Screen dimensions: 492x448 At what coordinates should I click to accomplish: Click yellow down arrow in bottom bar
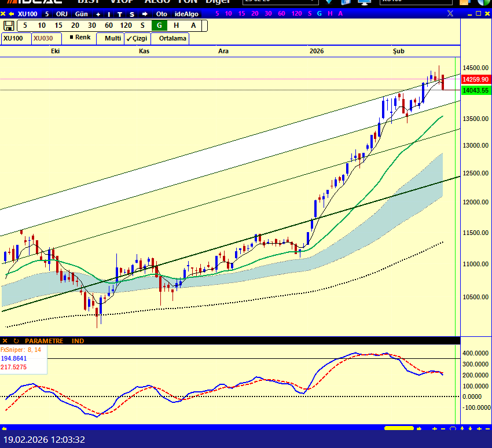click(470, 428)
